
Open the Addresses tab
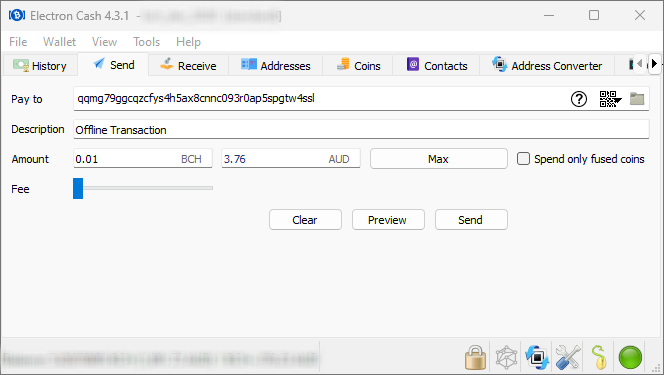point(276,66)
